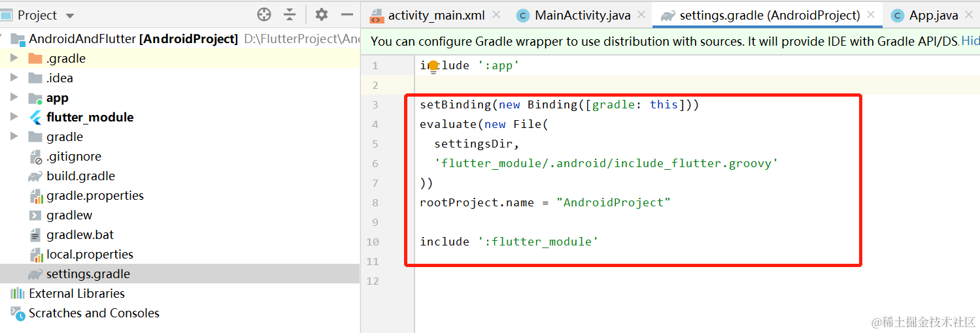Screen dimensions: 980x333
Task: Expand the .idea folder arrow
Action: tap(14, 78)
